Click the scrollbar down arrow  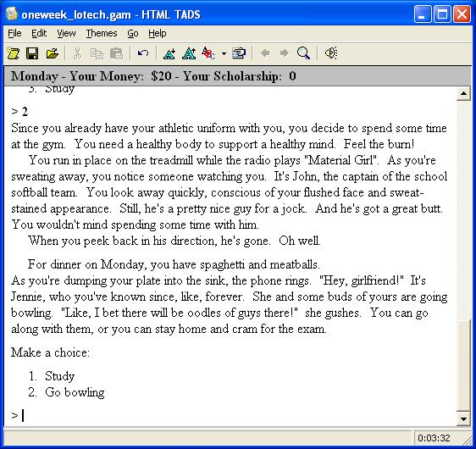463,419
